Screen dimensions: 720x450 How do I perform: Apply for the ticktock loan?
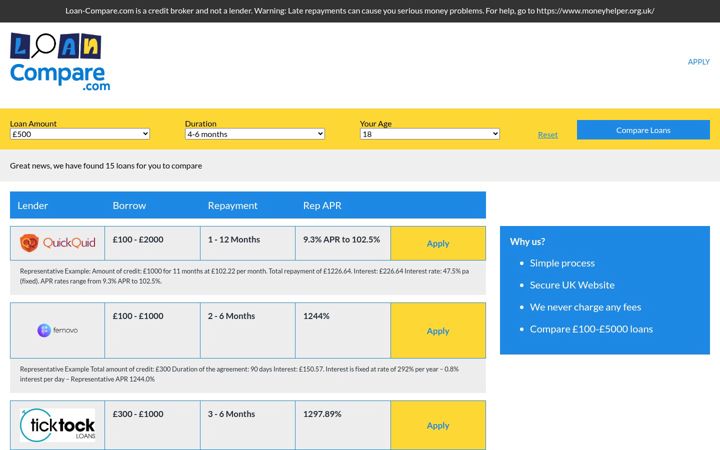coord(438,425)
